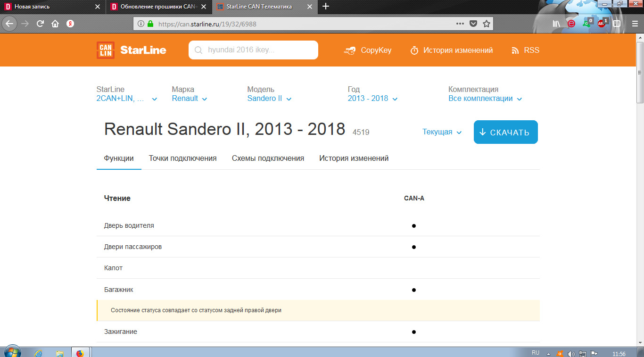Switch to the Точки подключения tab

pyautogui.click(x=183, y=158)
